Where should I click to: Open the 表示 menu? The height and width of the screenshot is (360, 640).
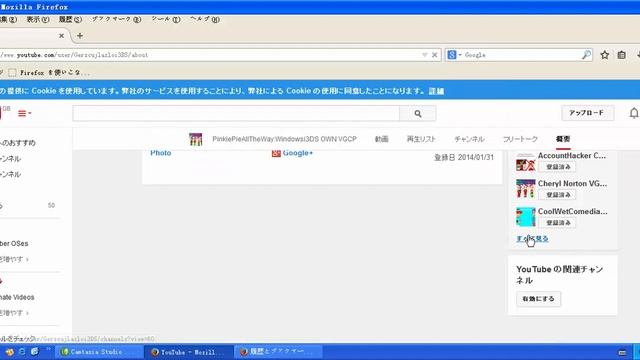pos(38,19)
